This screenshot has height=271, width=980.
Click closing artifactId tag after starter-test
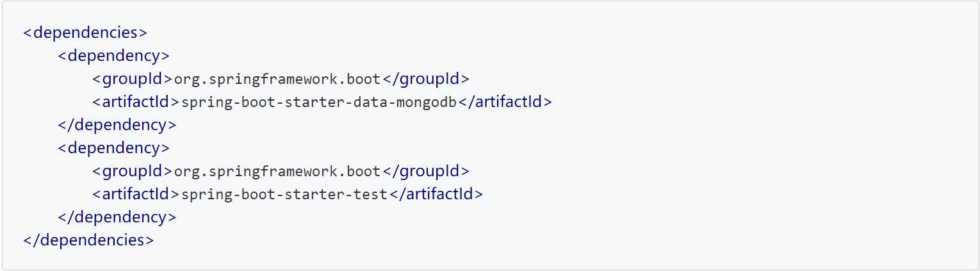436,194
